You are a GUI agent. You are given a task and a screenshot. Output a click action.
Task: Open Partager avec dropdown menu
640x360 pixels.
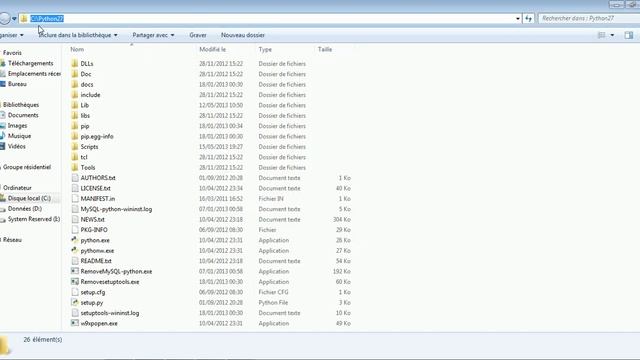[x=153, y=35]
